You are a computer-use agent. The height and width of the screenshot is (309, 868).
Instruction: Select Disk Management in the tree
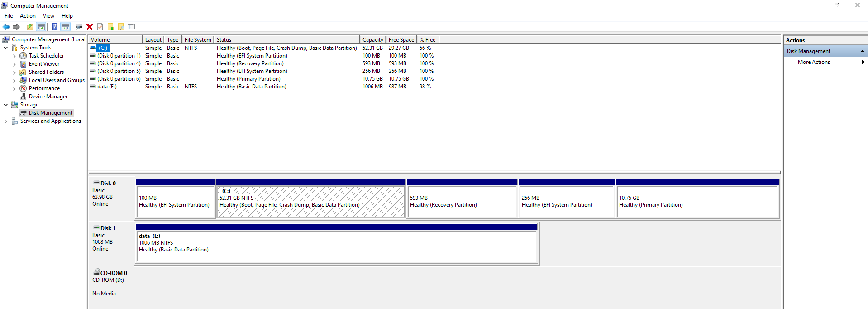(51, 113)
